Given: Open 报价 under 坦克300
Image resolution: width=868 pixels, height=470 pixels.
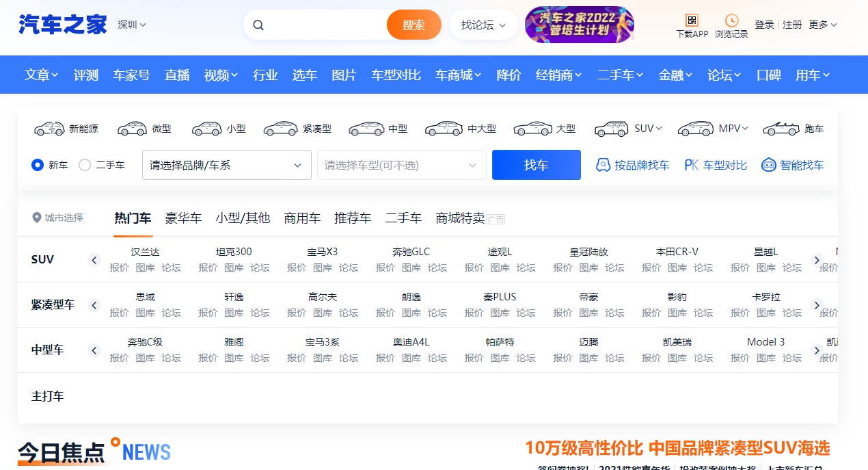Looking at the screenshot, I should (208, 267).
